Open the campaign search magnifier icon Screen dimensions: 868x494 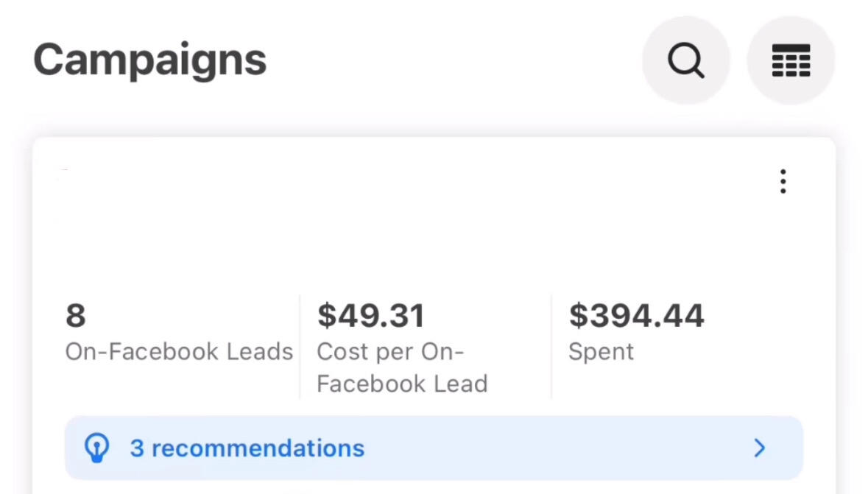coord(686,60)
